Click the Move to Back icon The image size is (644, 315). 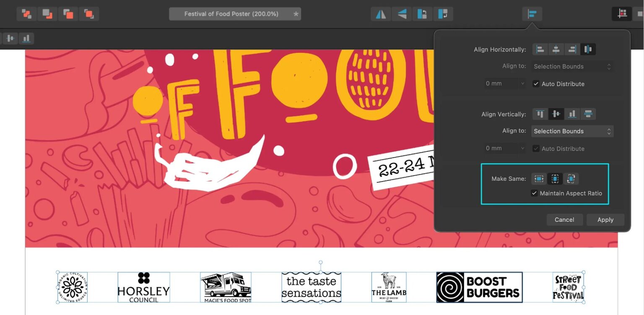pos(26,14)
